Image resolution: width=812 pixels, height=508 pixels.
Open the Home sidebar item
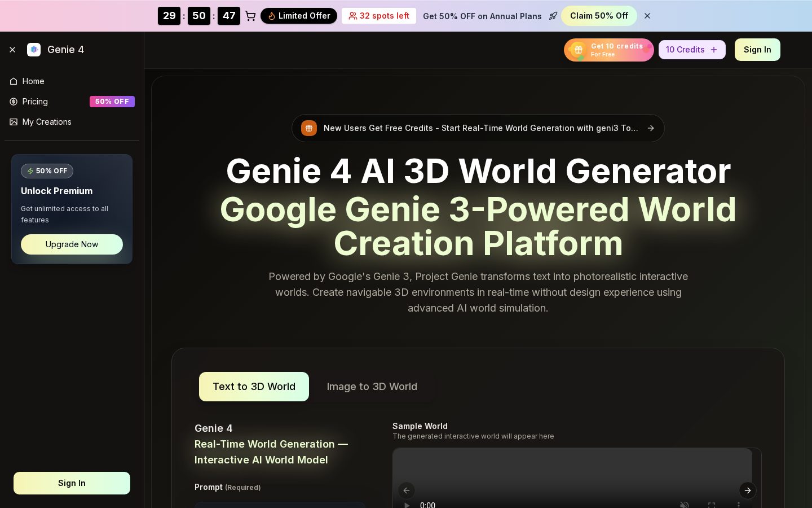coord(72,81)
